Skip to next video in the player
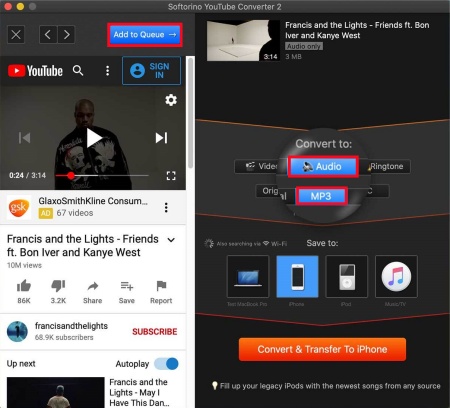450x408 pixels. 161,138
